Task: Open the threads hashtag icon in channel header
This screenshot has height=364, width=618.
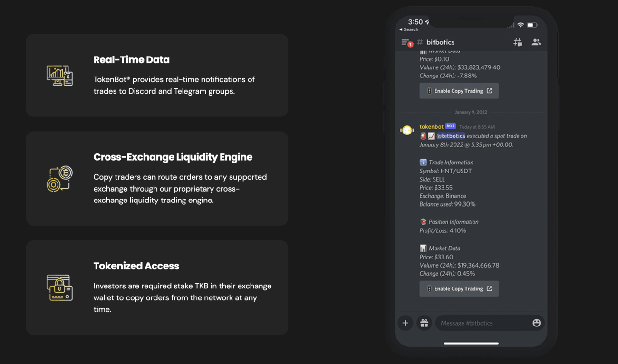Action: coord(518,42)
